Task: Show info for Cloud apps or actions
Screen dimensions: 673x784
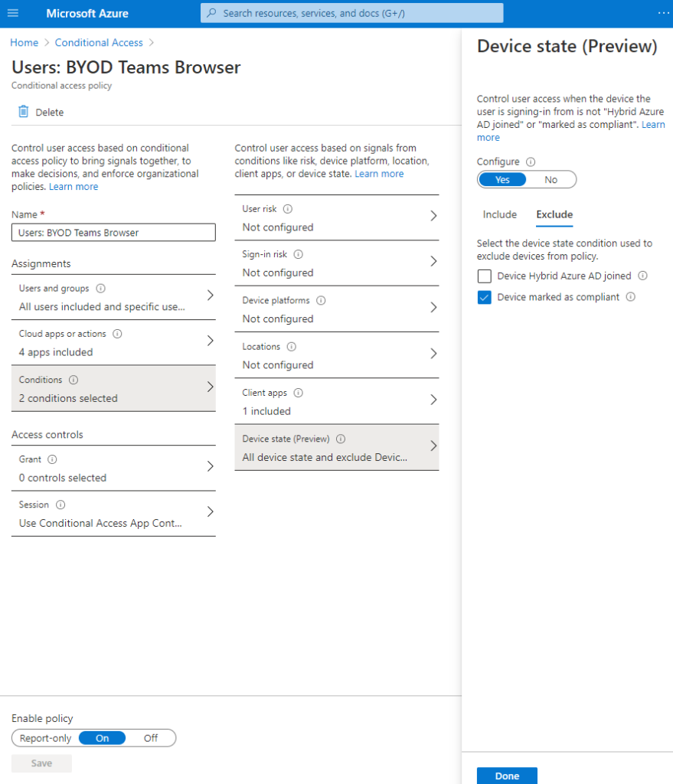Action: pos(117,334)
